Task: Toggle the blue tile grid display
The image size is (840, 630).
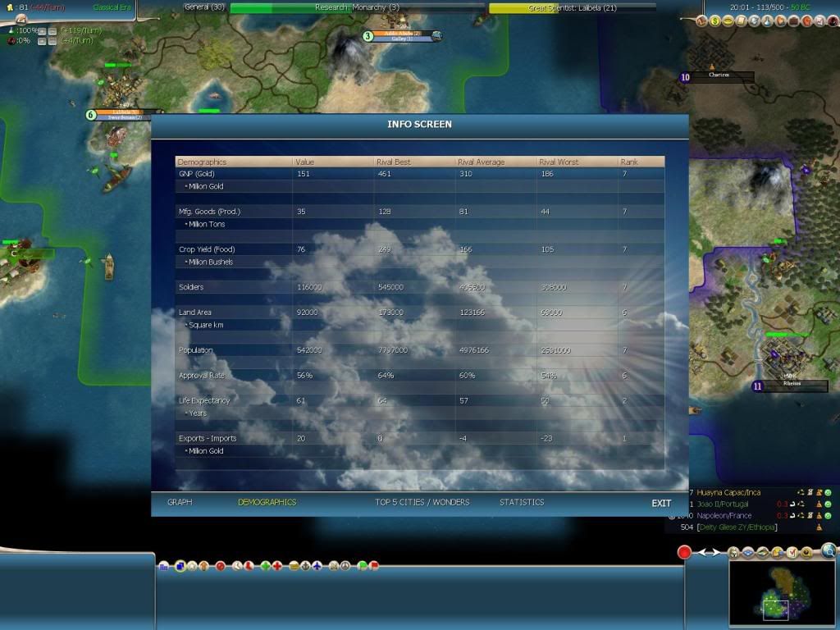Action: pyautogui.click(x=748, y=552)
